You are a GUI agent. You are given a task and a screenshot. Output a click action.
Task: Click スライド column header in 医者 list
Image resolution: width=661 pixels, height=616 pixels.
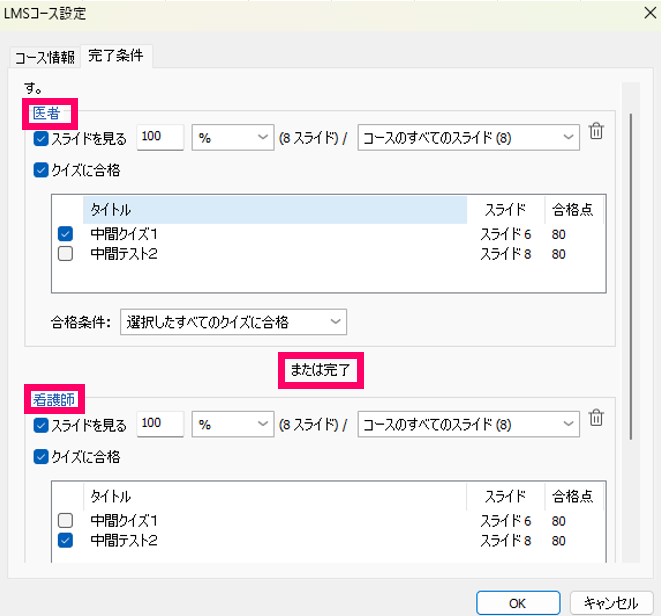[x=505, y=210]
